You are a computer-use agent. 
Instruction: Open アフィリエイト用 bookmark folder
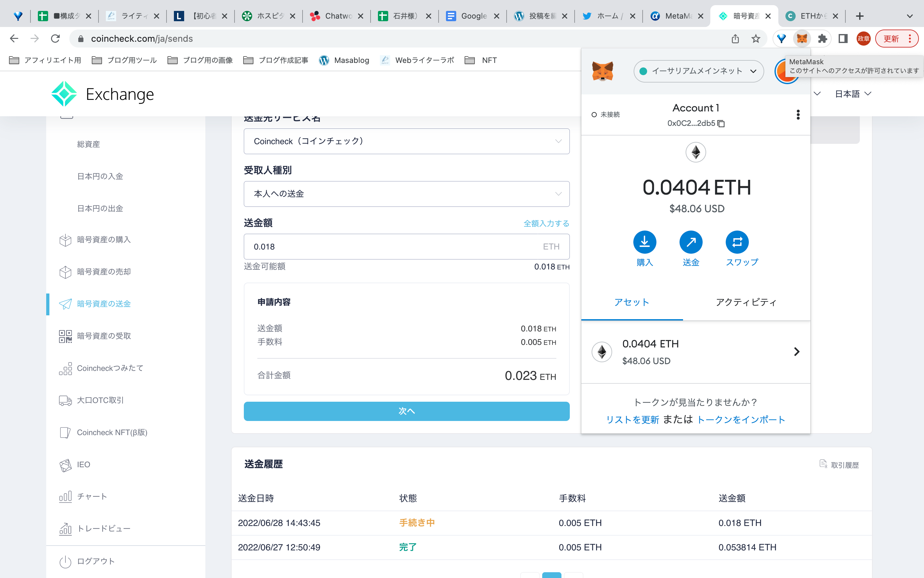tap(45, 60)
